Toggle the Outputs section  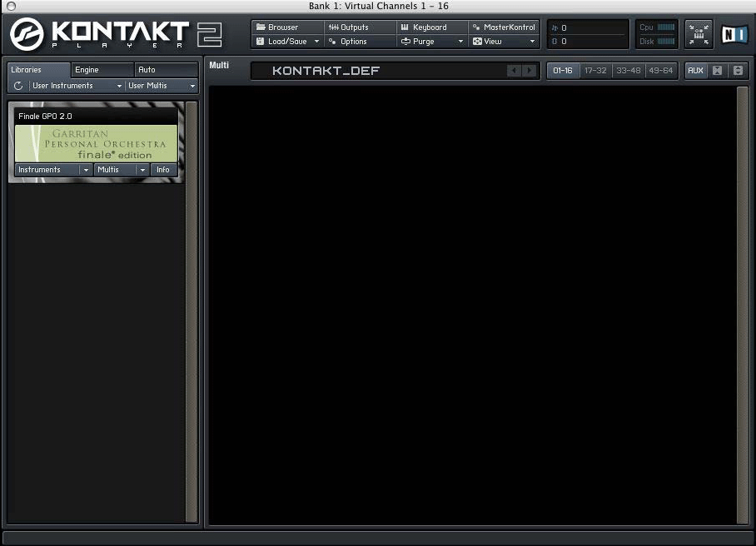(x=360, y=27)
